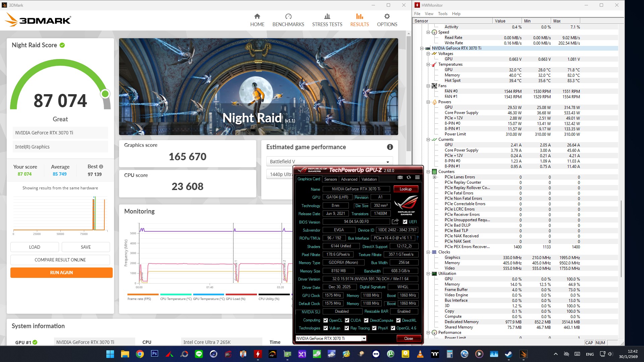Screen dimensions: 644x362
Task: Collapse the Temperatures tree node in HWMonitor
Action: (428, 64)
